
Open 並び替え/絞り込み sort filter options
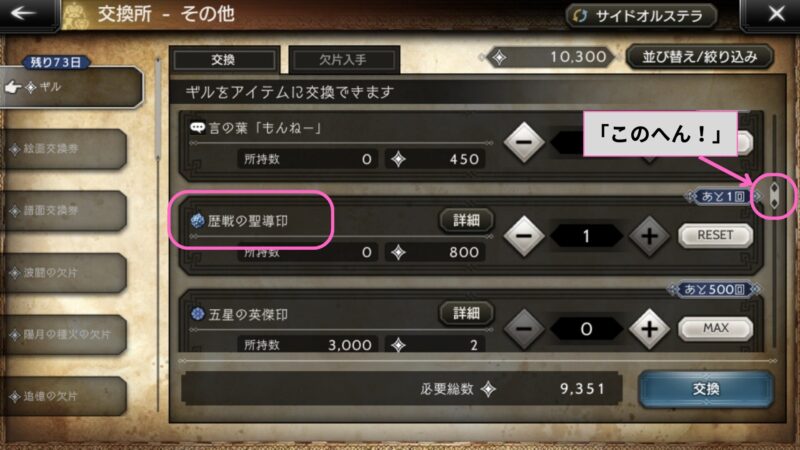coord(699,57)
